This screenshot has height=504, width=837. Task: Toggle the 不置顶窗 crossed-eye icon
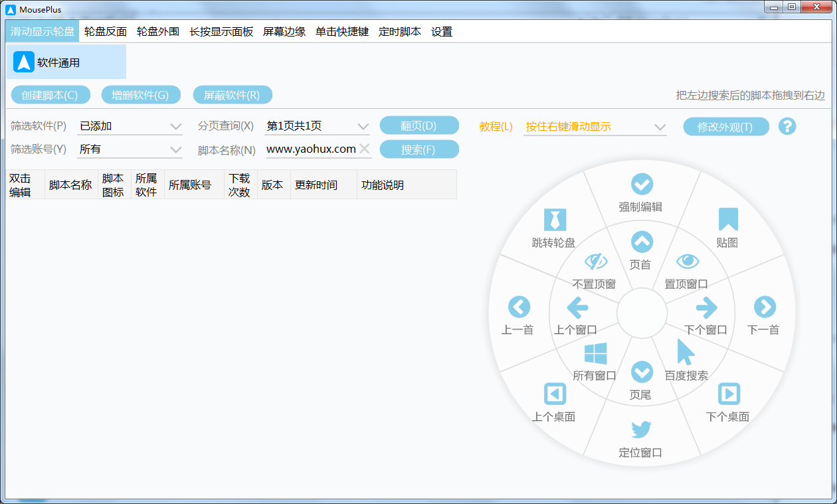click(x=595, y=262)
